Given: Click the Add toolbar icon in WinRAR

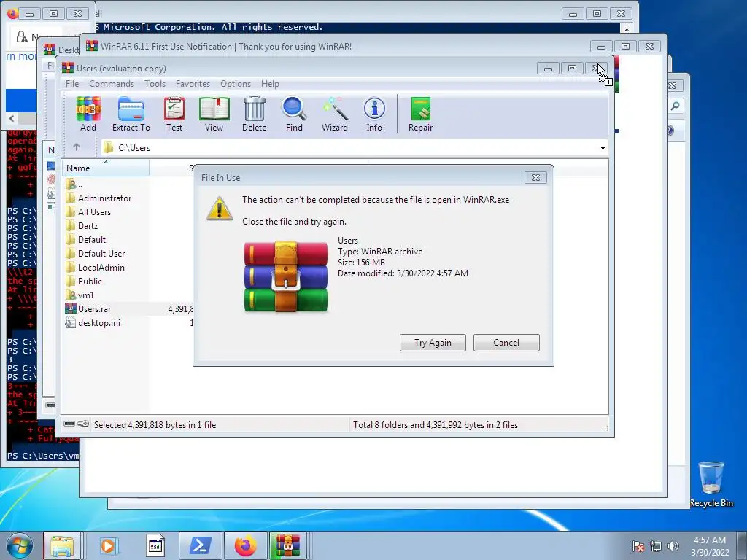Looking at the screenshot, I should pos(88,114).
